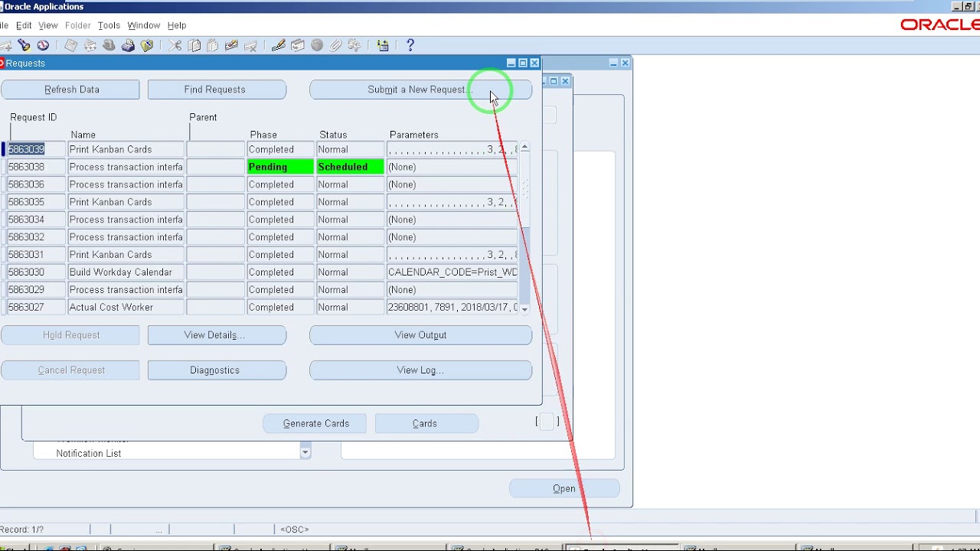Select request ID 5863032
Viewport: 980px width, 551px height.
pyautogui.click(x=36, y=237)
